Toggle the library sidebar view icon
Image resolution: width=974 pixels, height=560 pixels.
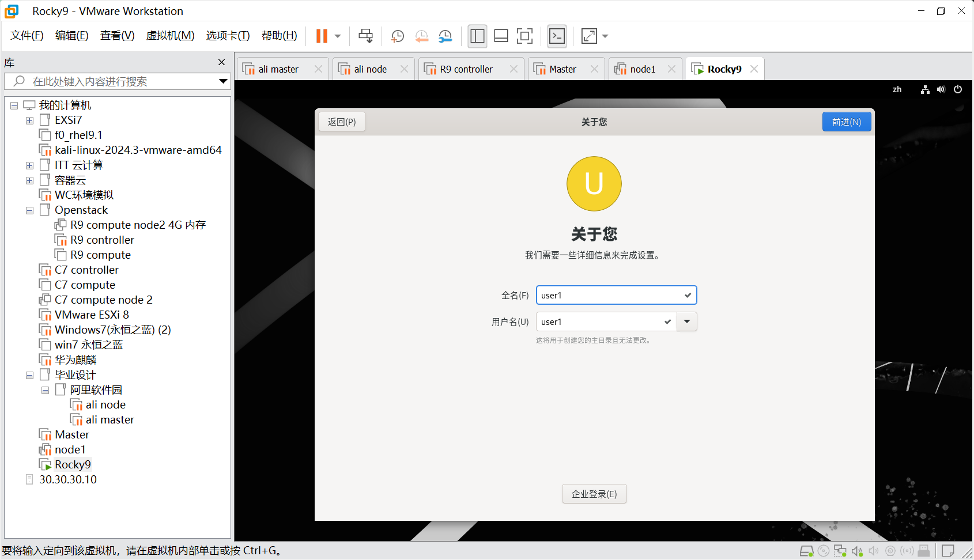pos(477,36)
